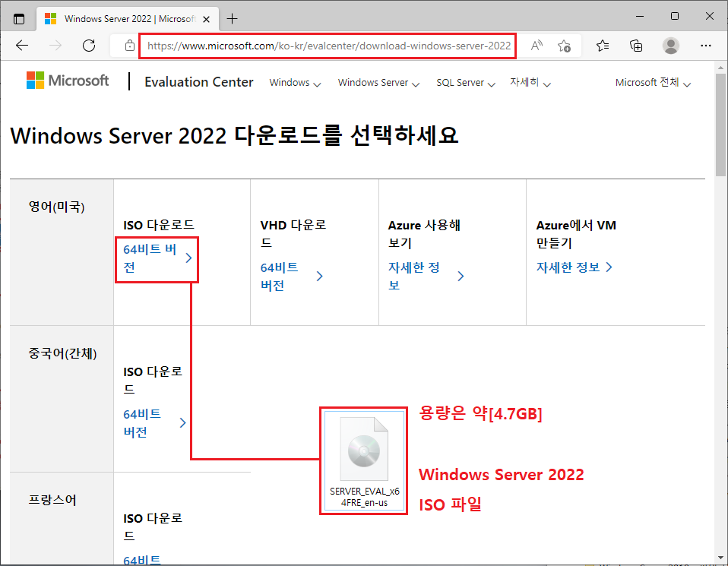Open the Favorites list
The height and width of the screenshot is (566, 728).
[603, 46]
